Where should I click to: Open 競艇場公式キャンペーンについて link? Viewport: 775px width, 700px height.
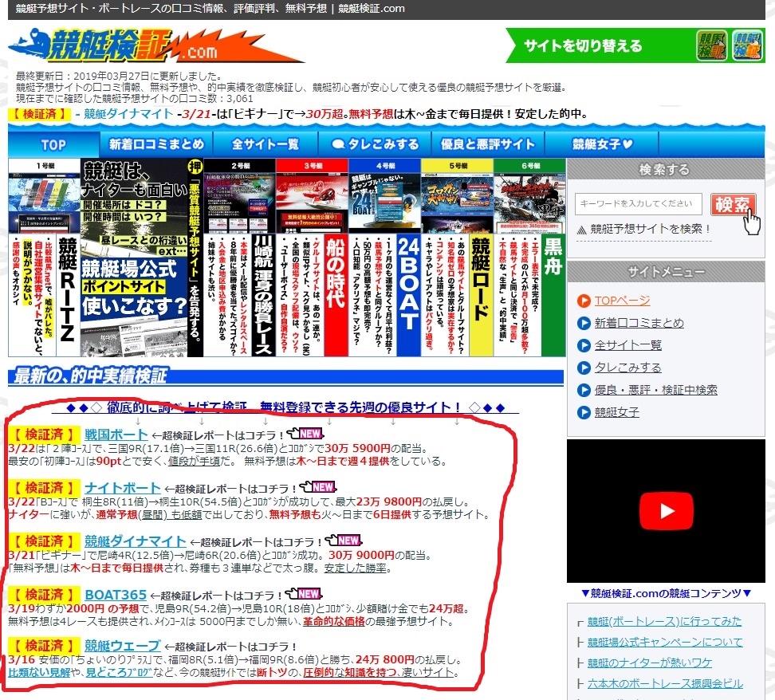tap(665, 642)
